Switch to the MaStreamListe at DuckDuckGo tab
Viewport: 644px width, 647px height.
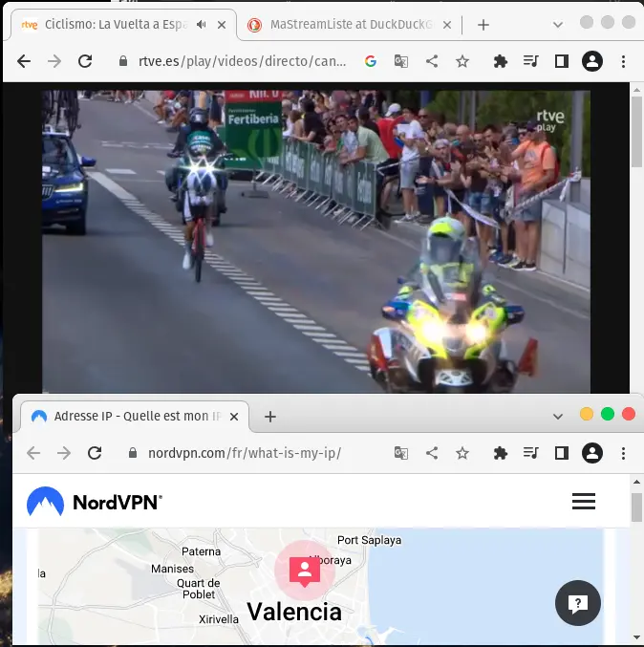tap(349, 25)
